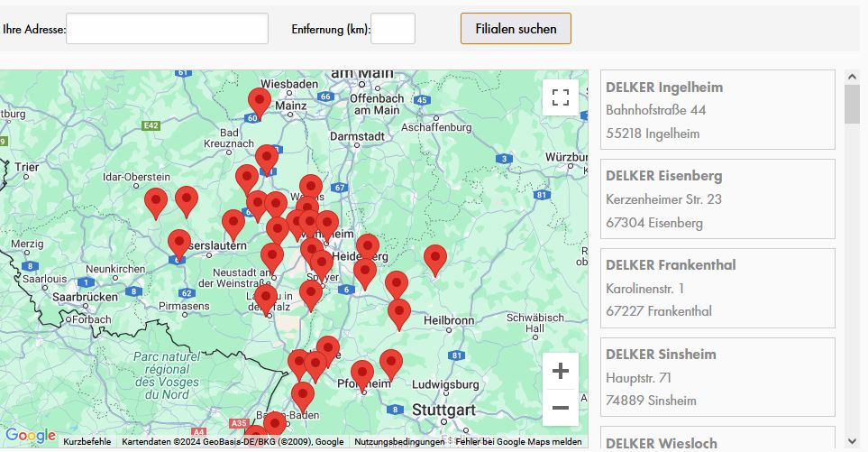This screenshot has width=868, height=452.
Task: Click the Trier city label on map
Action: click(x=26, y=167)
